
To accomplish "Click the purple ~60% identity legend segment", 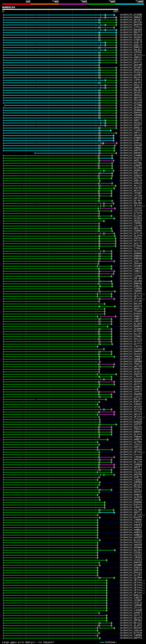I will tap(73, 4).
